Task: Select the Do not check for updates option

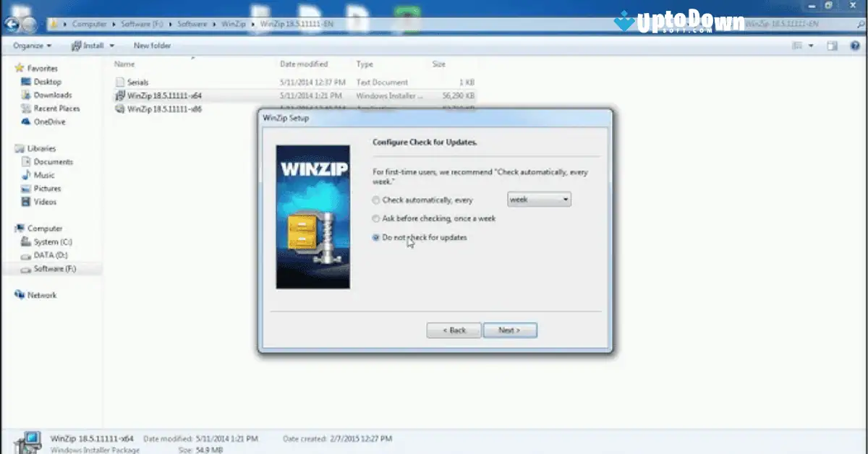Action: [376, 237]
